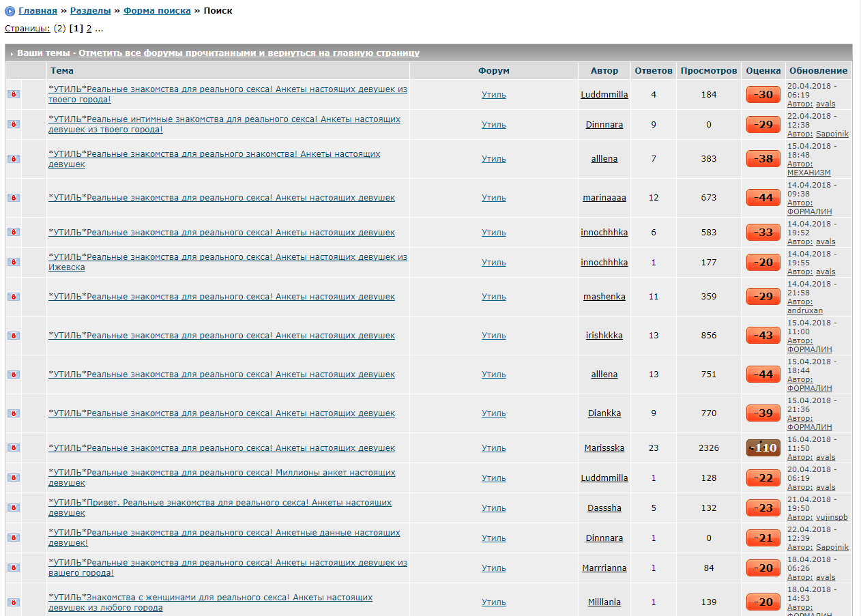The height and width of the screenshot is (616, 861).
Task: Open the Анкетные данные настоящих девушек topic
Action: pyautogui.click(x=224, y=538)
